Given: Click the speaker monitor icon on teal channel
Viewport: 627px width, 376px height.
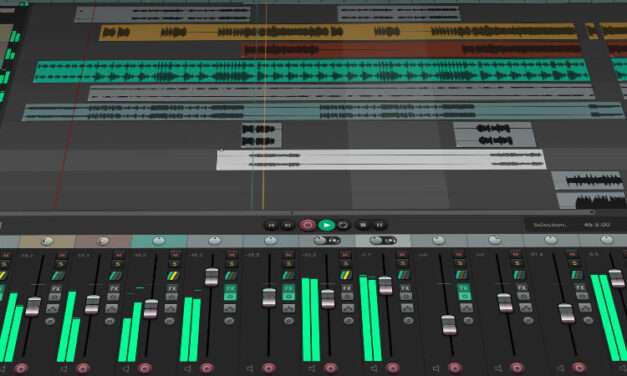Looking at the screenshot, I should [188, 368].
